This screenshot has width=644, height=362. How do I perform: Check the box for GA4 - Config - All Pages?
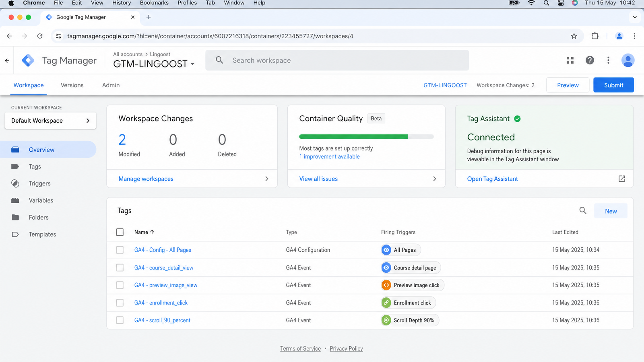click(x=120, y=250)
